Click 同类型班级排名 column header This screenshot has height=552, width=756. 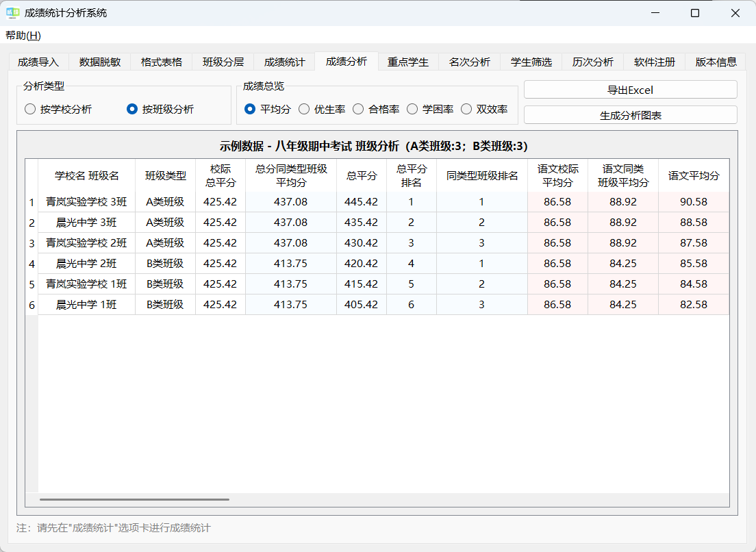pyautogui.click(x=482, y=176)
